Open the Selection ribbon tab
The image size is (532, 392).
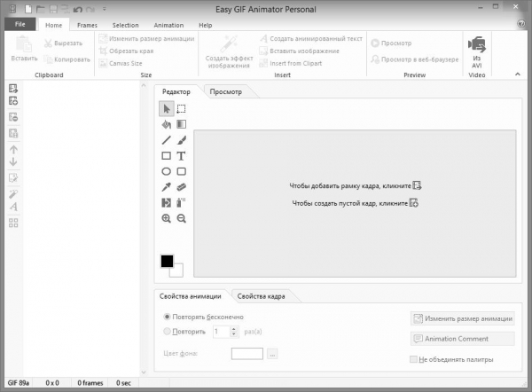(125, 25)
